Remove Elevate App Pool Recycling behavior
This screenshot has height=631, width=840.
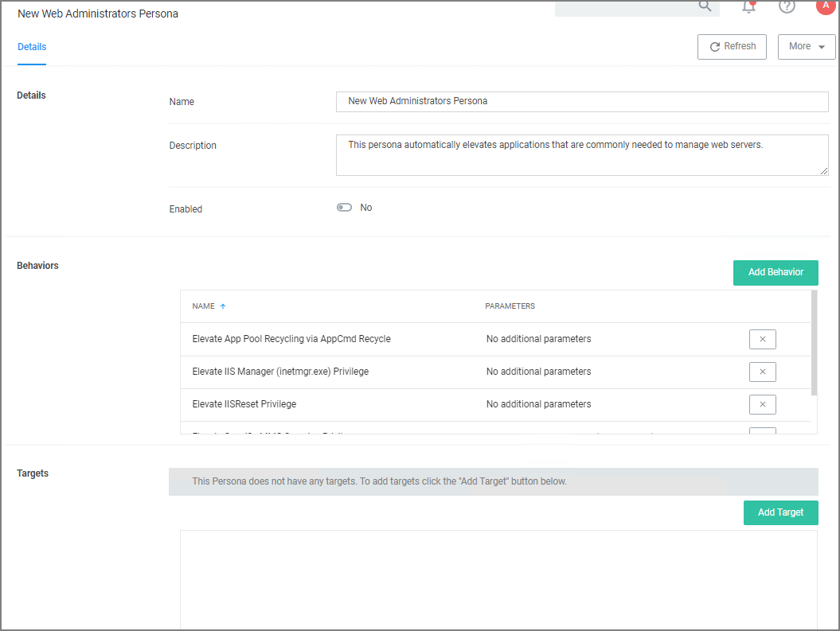[762, 339]
